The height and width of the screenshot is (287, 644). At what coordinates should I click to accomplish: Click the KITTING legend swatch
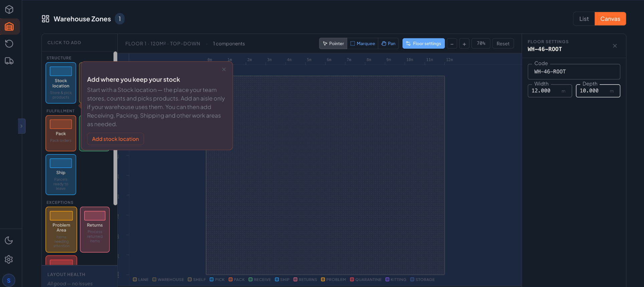pyautogui.click(x=387, y=279)
